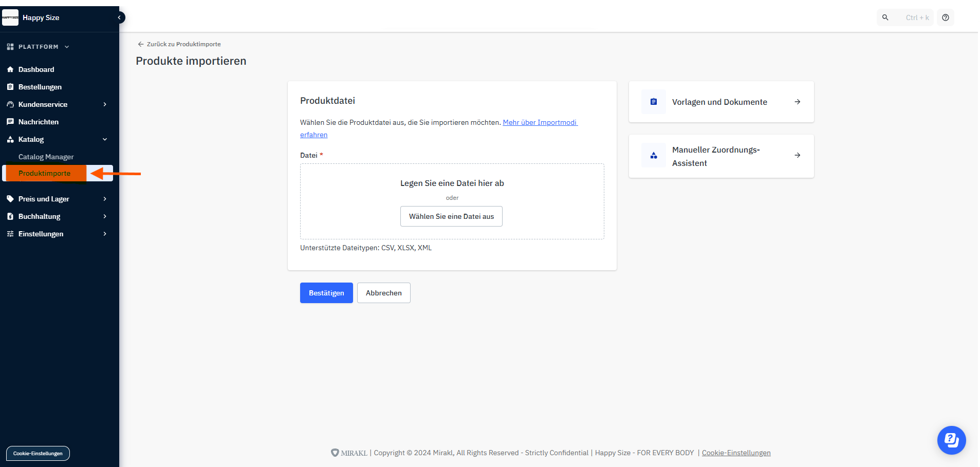Collapse the sidebar with the arrow toggle
This screenshot has width=980, height=467.
119,17
